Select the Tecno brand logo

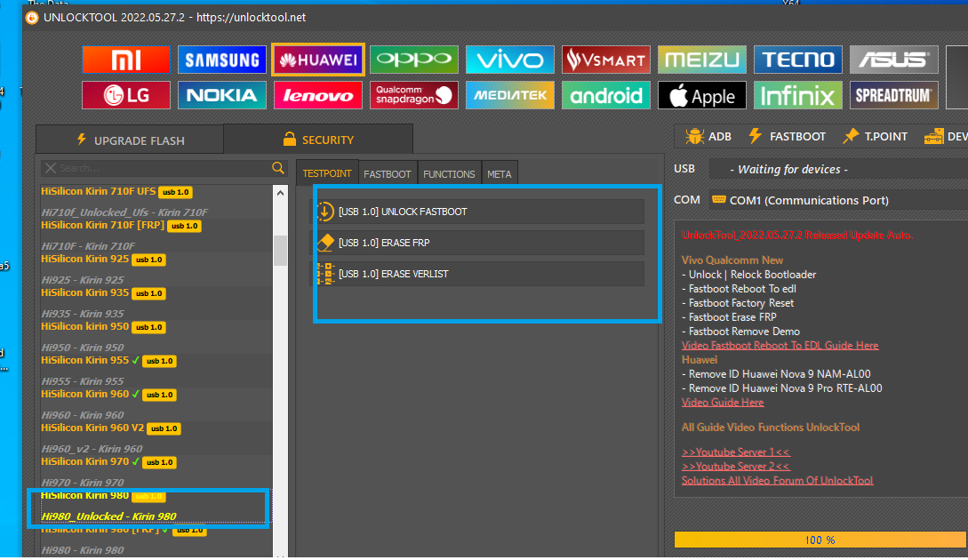coord(798,60)
